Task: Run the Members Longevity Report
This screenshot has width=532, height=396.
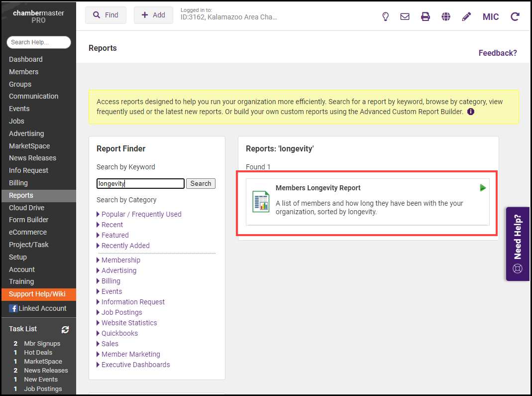Action: (482, 188)
